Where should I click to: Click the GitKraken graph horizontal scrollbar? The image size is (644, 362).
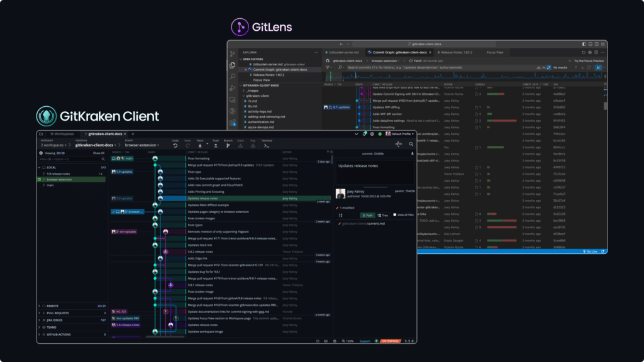165,337
